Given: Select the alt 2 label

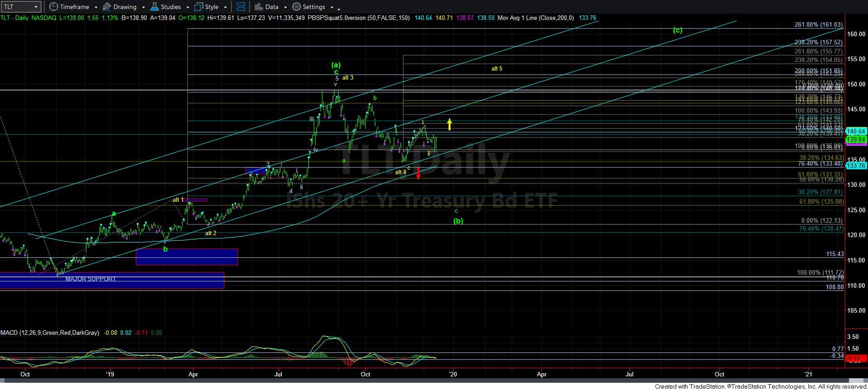Looking at the screenshot, I should pyautogui.click(x=211, y=233).
